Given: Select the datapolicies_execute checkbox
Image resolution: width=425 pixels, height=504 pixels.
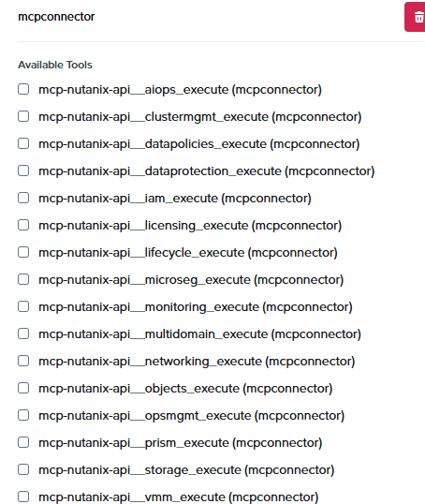Looking at the screenshot, I should (x=23, y=143).
